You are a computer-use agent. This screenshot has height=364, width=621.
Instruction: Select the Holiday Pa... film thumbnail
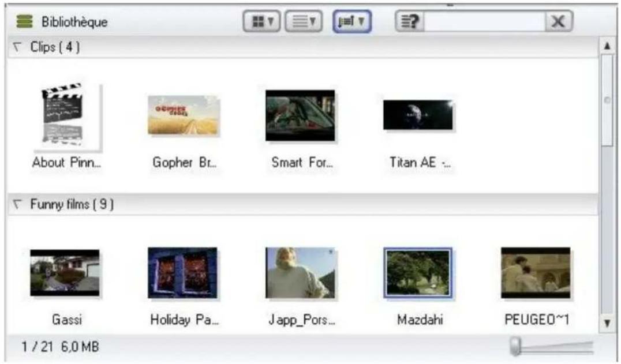pyautogui.click(x=182, y=273)
